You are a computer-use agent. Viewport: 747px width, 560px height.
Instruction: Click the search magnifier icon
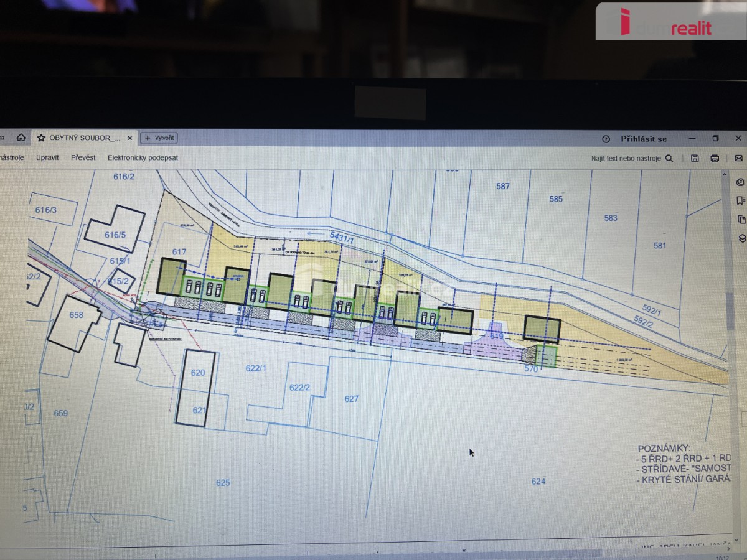[669, 158]
